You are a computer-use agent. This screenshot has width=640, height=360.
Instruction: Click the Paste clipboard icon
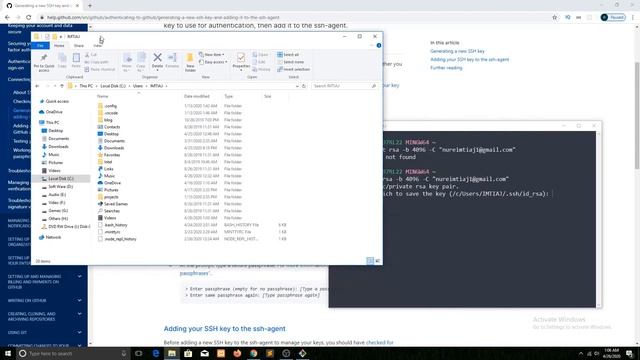point(76,61)
